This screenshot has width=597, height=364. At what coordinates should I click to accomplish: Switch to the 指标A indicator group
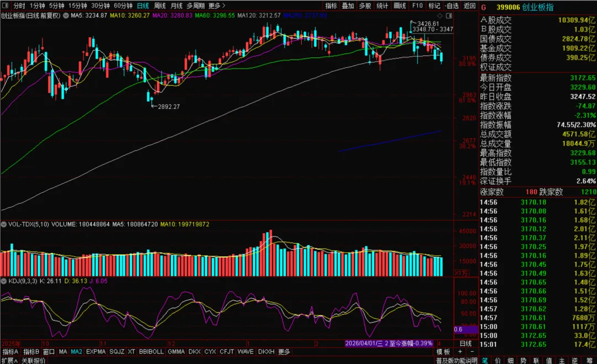pyautogui.click(x=11, y=352)
